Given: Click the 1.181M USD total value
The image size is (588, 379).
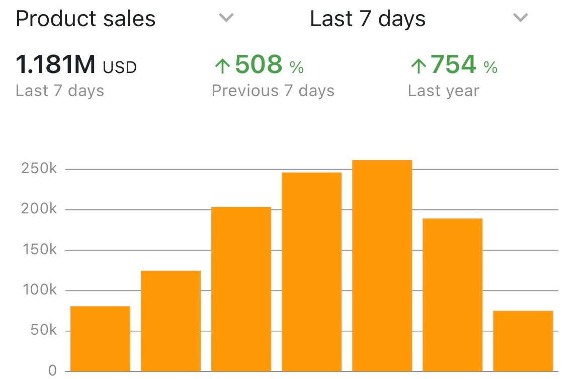Looking at the screenshot, I should point(76,64).
